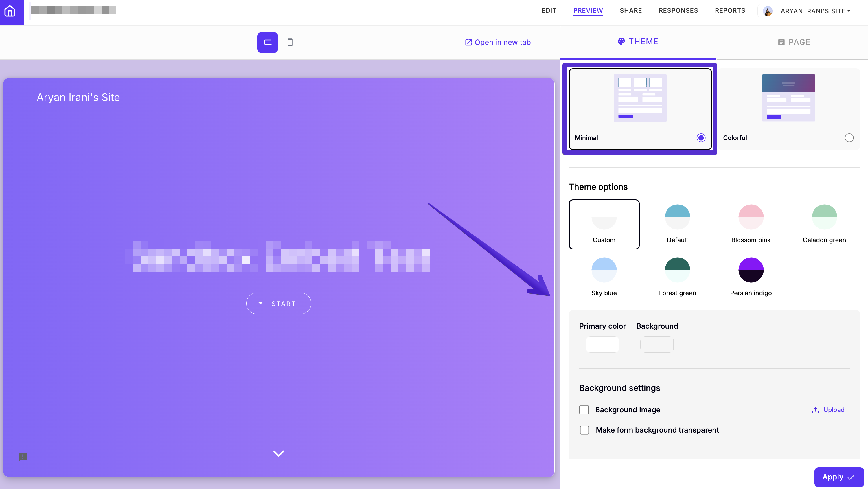Select the Custom theme option

pyautogui.click(x=604, y=224)
